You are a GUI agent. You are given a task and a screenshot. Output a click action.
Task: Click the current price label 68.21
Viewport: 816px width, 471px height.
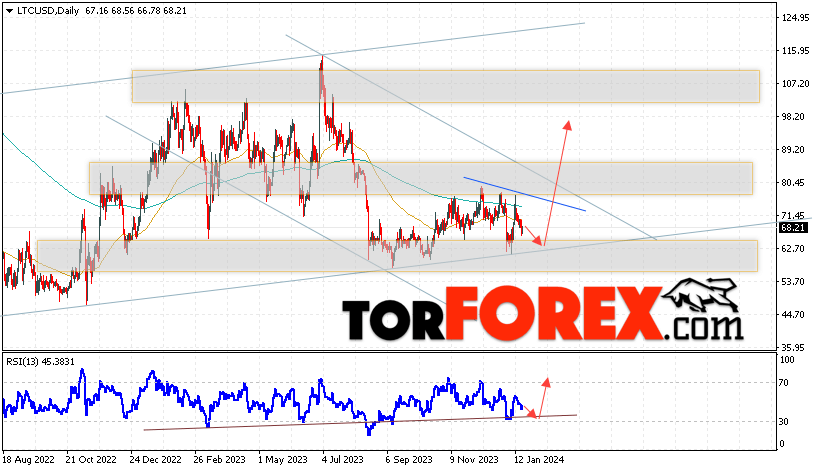pyautogui.click(x=793, y=227)
